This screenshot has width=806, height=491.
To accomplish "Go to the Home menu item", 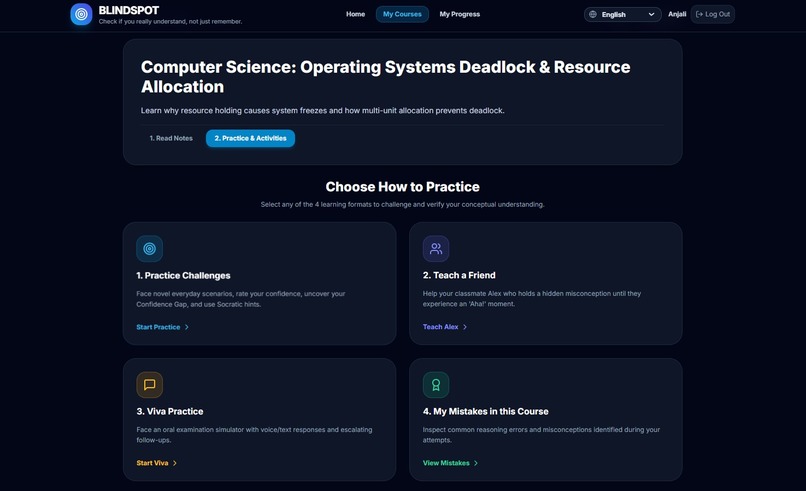I will [355, 14].
